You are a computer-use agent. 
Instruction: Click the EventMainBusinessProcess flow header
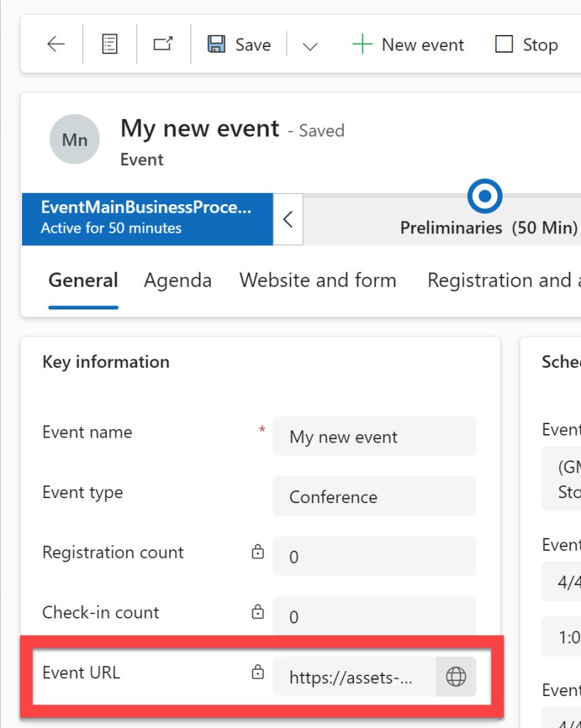point(147,218)
